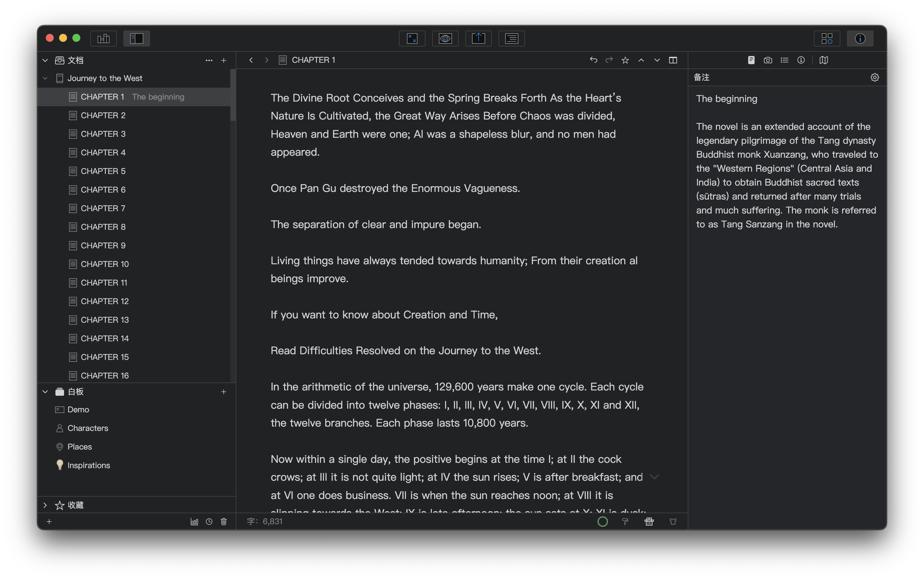The image size is (924, 579).
Task: Open the 文档 section more options
Action: (x=209, y=60)
